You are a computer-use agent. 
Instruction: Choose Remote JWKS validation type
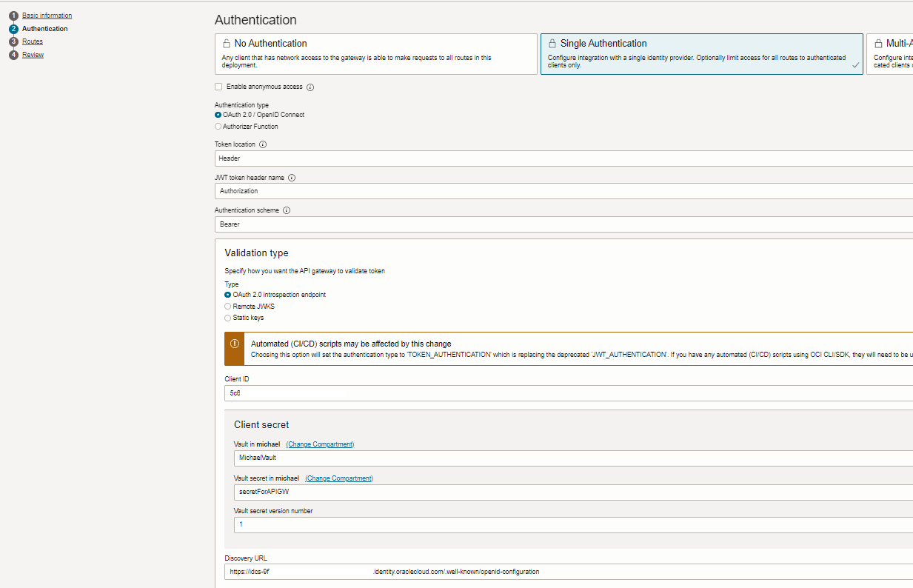click(x=228, y=306)
